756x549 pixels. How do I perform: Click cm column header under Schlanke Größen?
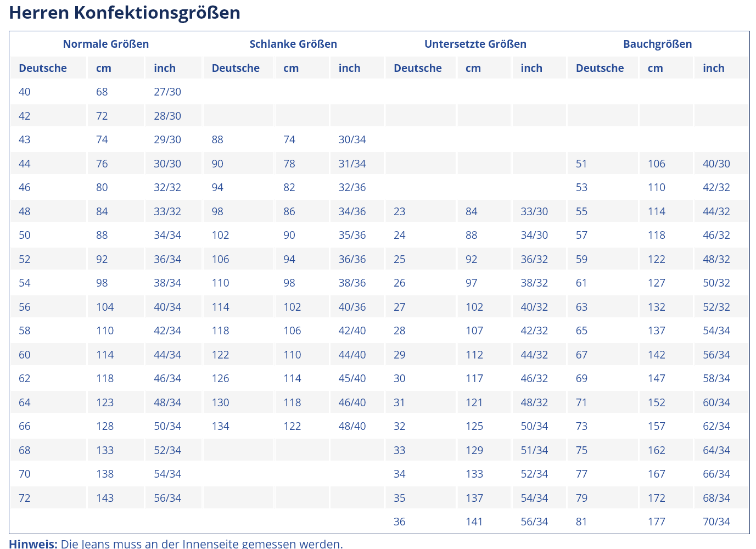point(291,68)
